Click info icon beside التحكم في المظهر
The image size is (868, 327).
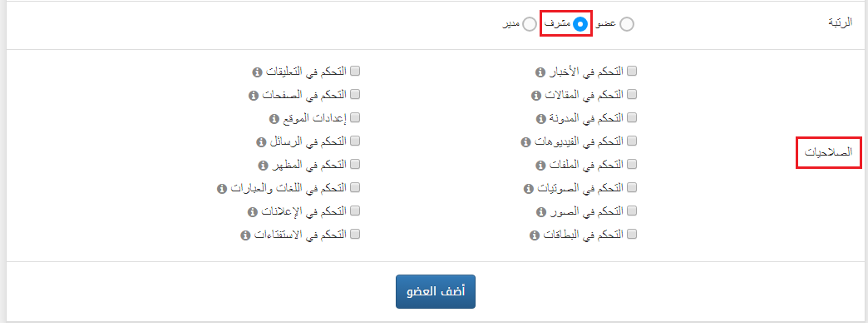click(x=263, y=165)
